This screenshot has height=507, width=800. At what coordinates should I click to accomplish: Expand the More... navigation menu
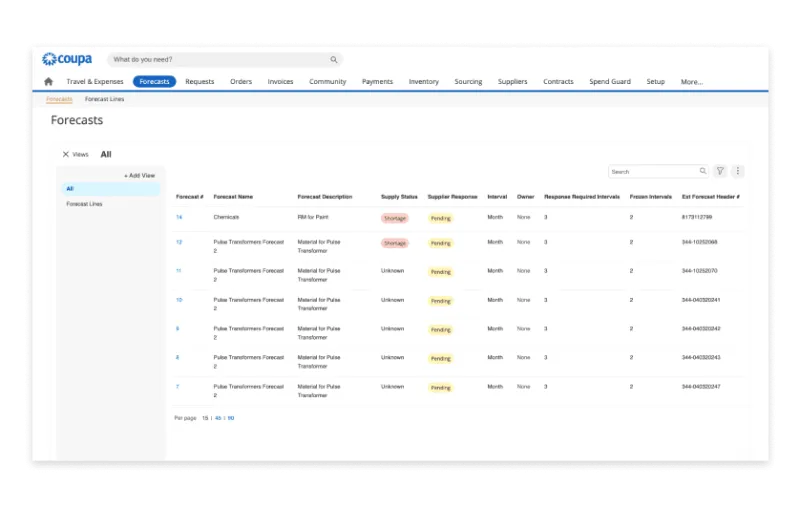pos(691,82)
